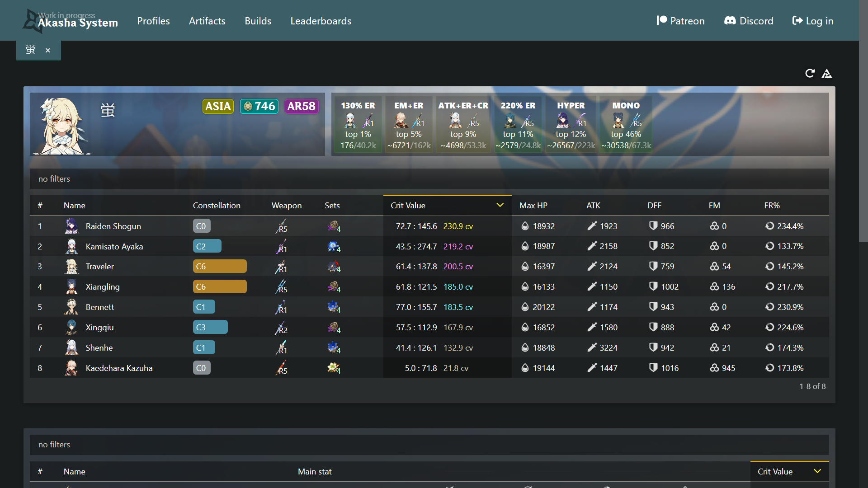Click the page vertical scrollbar

pyautogui.click(x=863, y=121)
